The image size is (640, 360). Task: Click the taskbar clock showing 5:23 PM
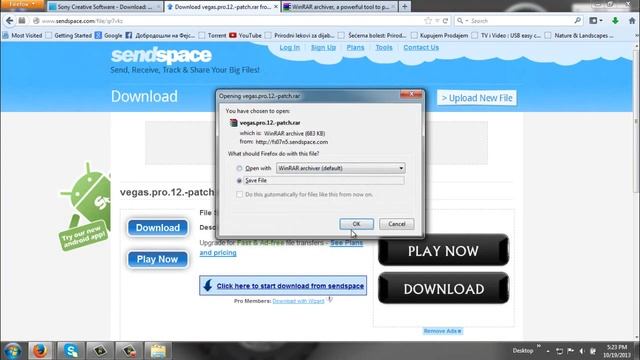617,351
